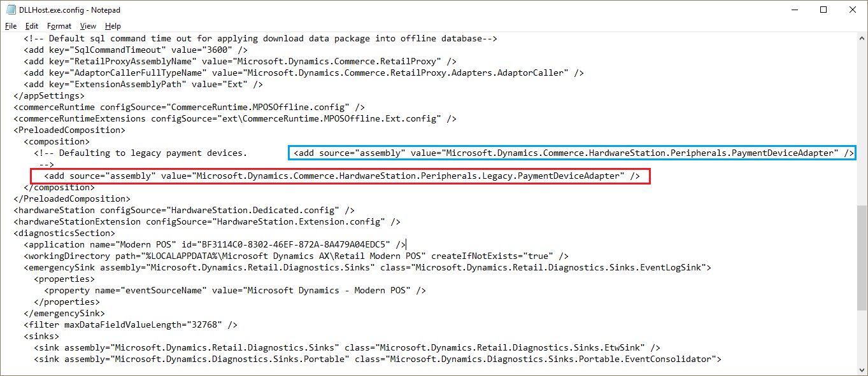This screenshot has height=376, width=868.
Task: Click the closing PreloadedComposition tag
Action: tap(72, 198)
